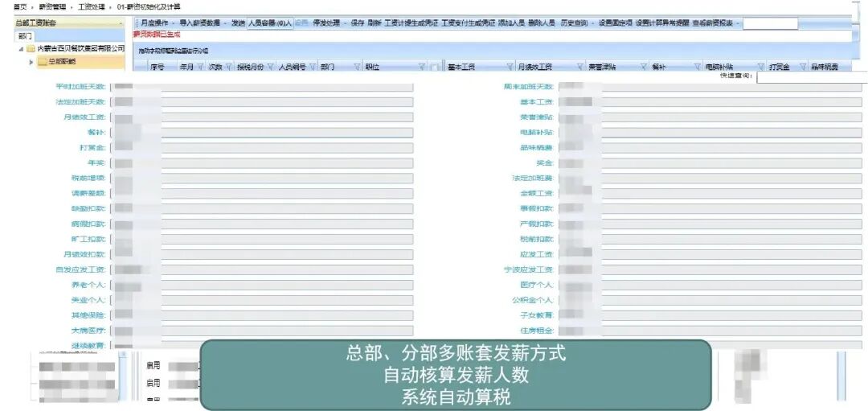This screenshot has height=411, width=868.
Task: Click 设置计算异常提醒 in toolbar
Action: point(662,23)
